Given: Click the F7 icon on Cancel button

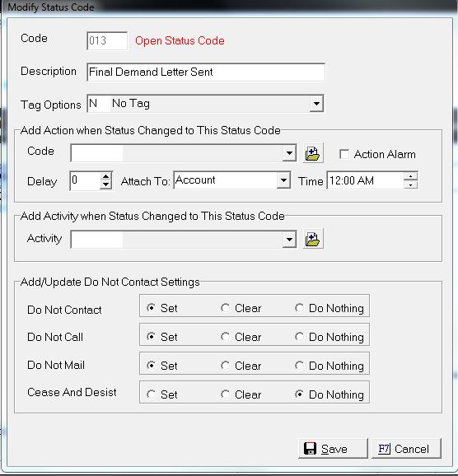Looking at the screenshot, I should 384,449.
